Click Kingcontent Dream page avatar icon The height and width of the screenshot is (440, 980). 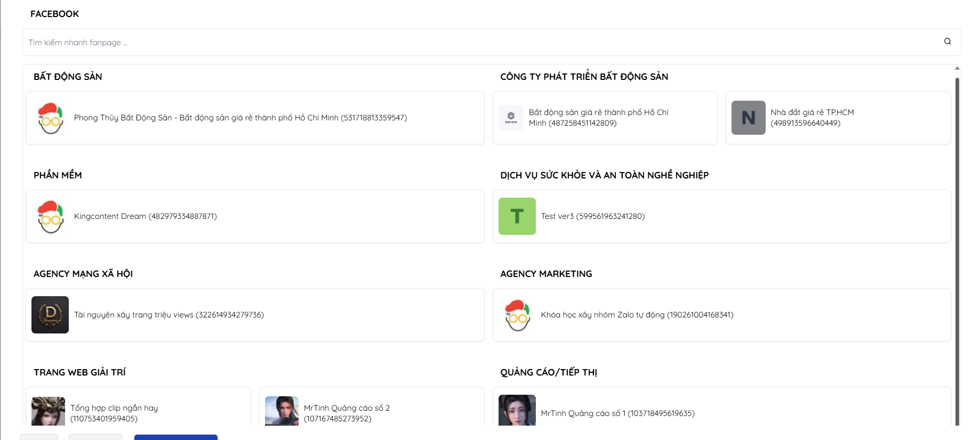tap(51, 216)
